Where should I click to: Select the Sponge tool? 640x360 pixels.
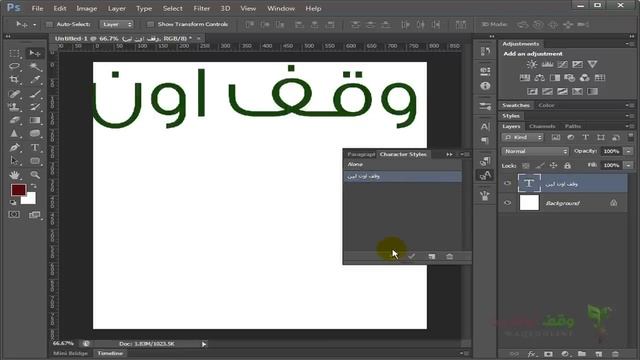pyautogui.click(x=35, y=133)
